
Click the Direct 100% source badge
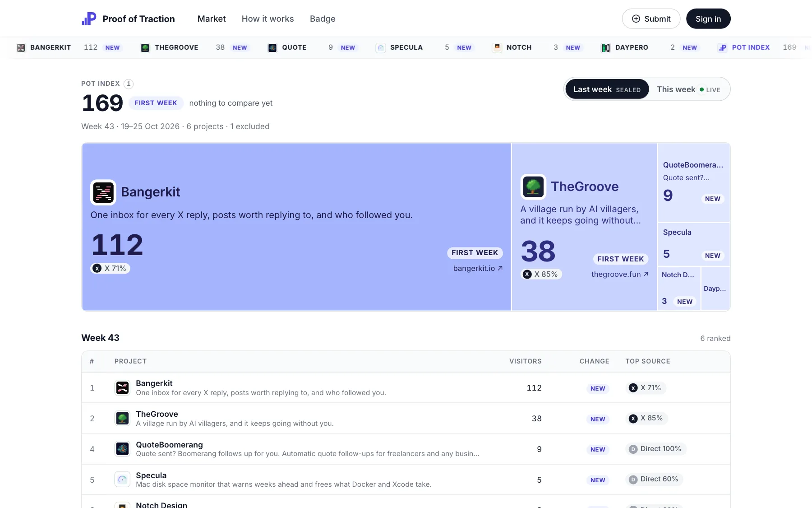point(656,449)
